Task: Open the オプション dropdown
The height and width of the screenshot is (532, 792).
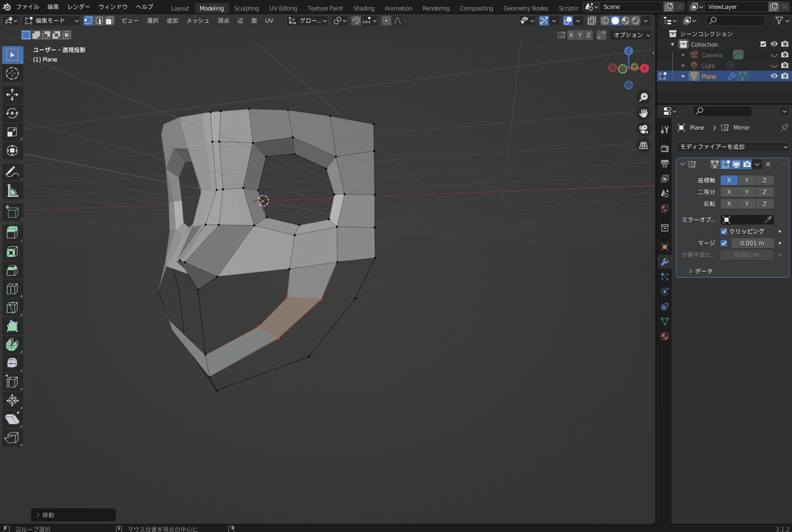Action: 632,35
